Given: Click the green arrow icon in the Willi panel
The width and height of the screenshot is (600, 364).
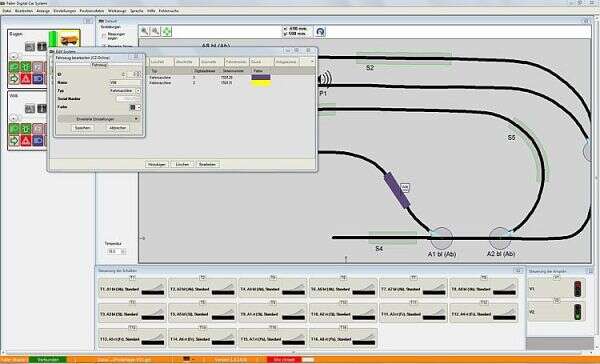Looking at the screenshot, I should tap(14, 141).
